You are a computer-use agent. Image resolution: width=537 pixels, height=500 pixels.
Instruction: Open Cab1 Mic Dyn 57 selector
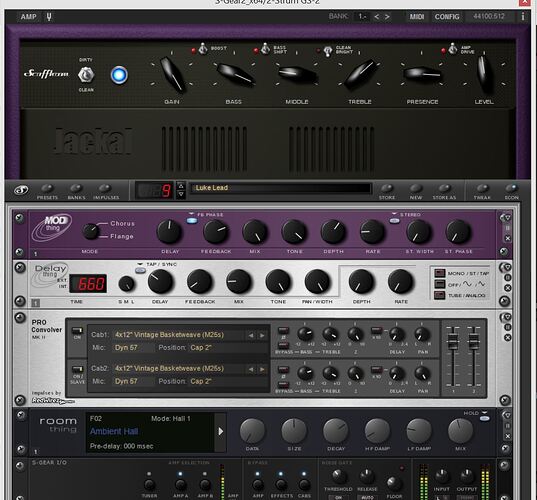[134, 348]
